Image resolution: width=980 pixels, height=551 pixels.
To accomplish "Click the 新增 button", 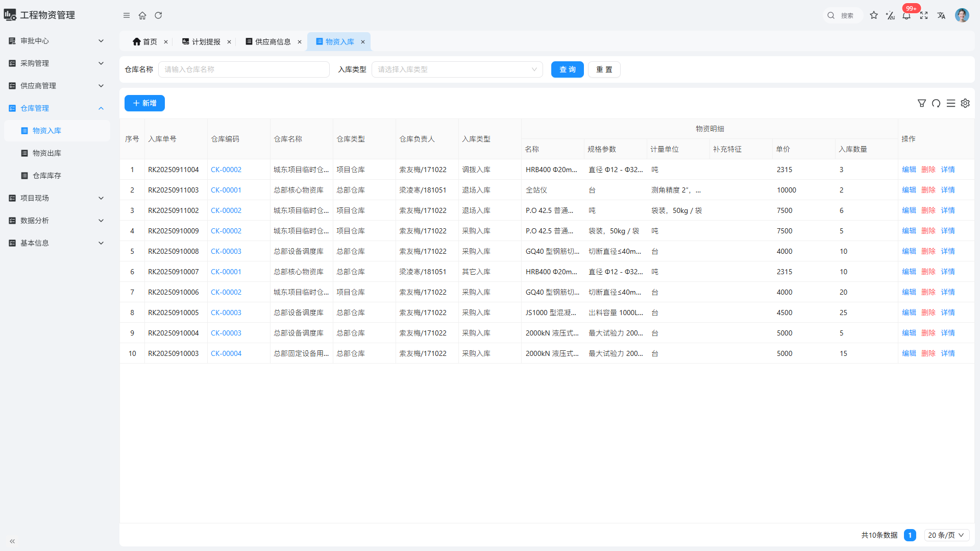I will tap(144, 103).
